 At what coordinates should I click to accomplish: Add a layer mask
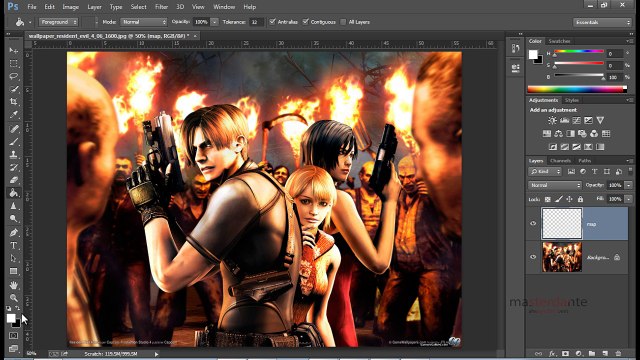[x=565, y=353]
